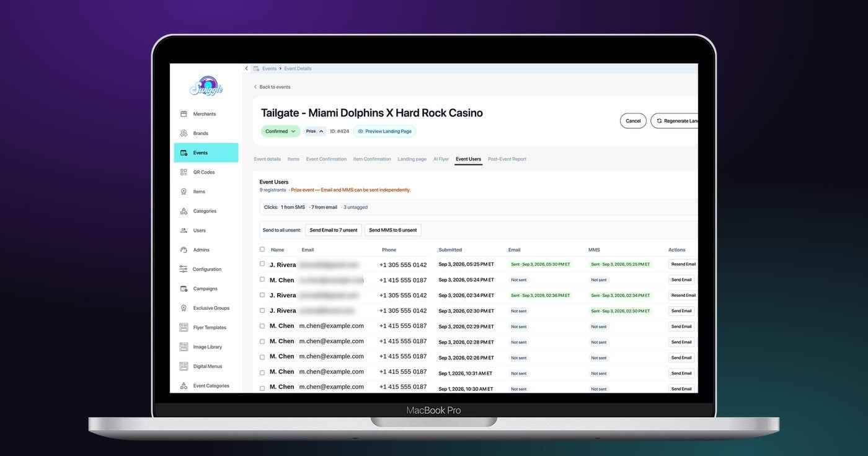Collapse the sidebar with the top chevron
The width and height of the screenshot is (868, 456).
247,69
